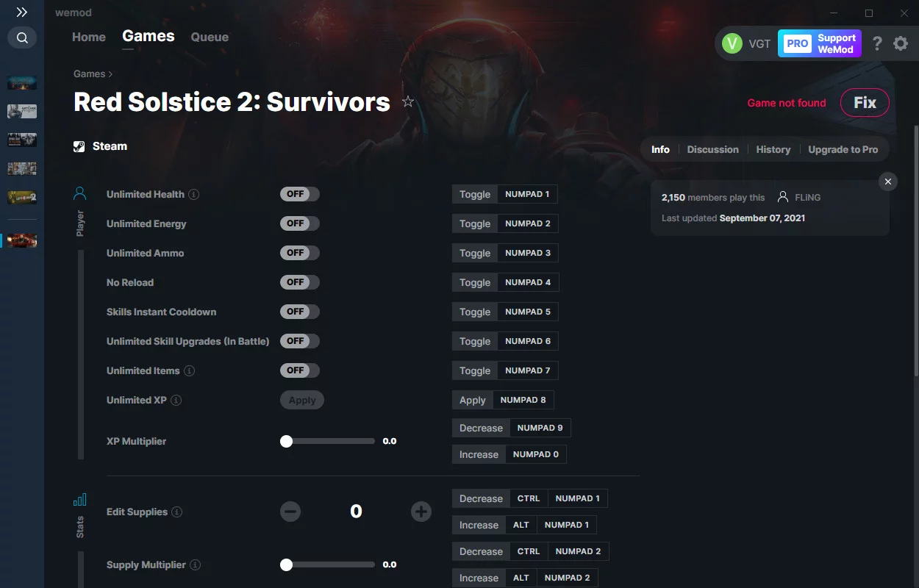Click the 'Game not found' status text
Screen dimensions: 919x588
787,103
